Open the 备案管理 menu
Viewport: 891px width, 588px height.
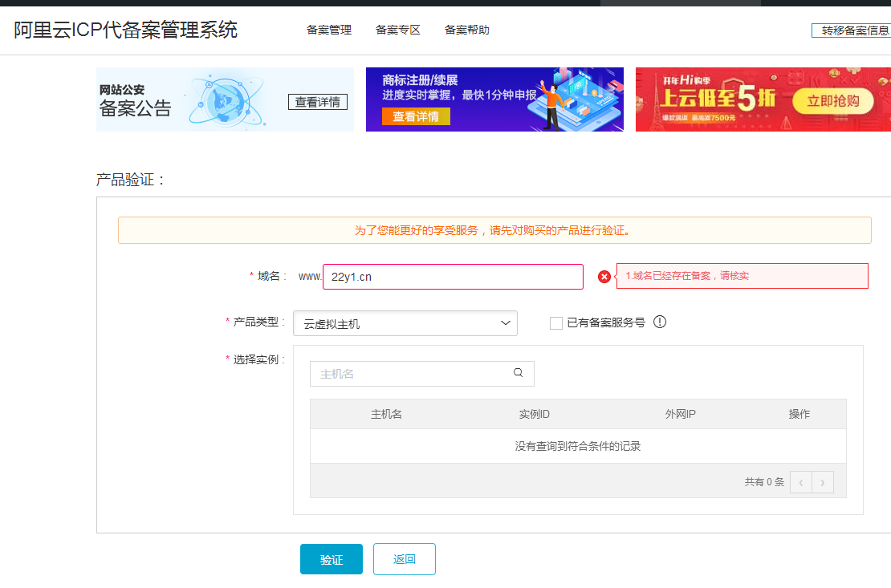pyautogui.click(x=329, y=30)
